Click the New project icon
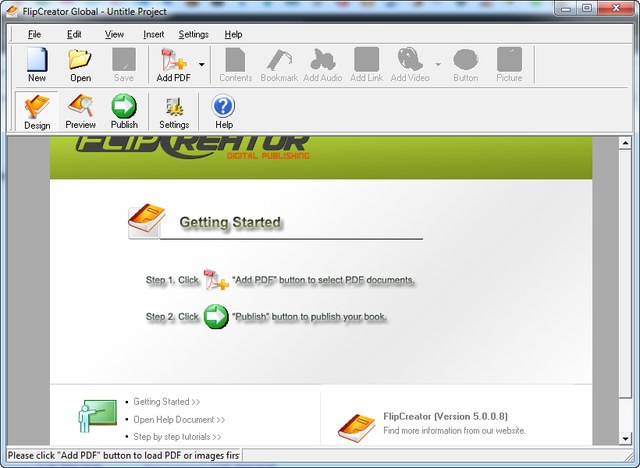Viewport: 640px width, 468px height. (37, 63)
